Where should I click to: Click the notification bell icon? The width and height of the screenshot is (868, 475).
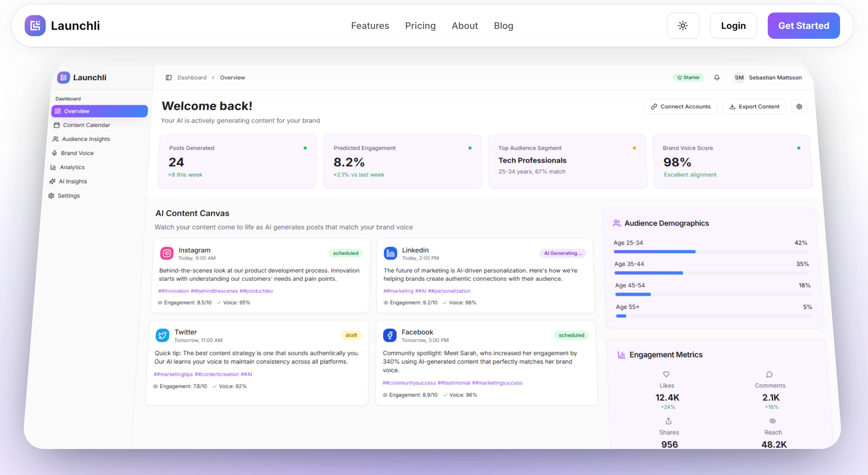point(717,78)
